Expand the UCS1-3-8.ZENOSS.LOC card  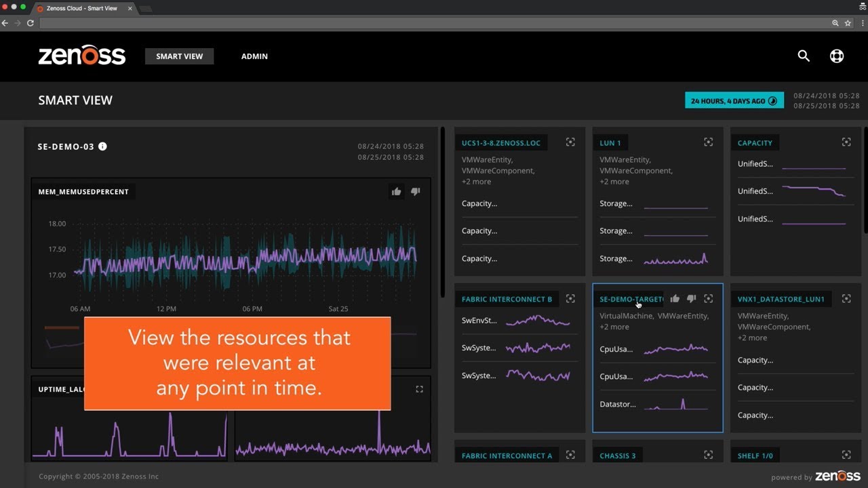tap(570, 142)
